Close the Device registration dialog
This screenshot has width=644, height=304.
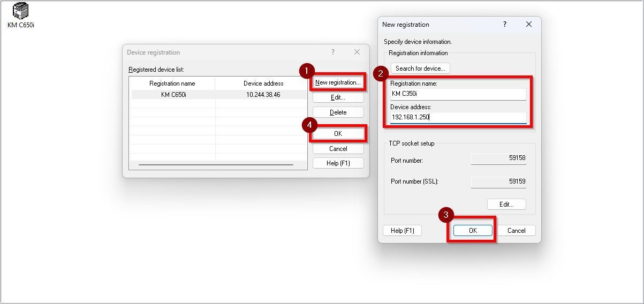357,52
